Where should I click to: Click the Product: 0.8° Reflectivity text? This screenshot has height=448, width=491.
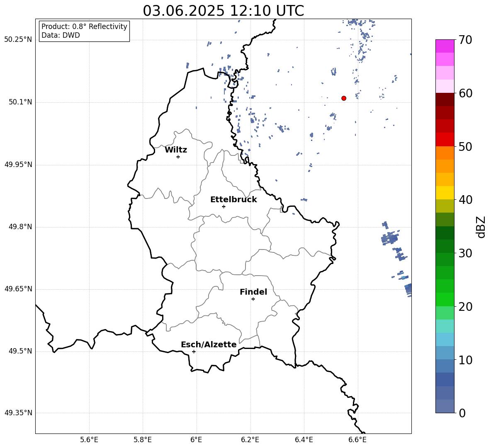(x=84, y=27)
